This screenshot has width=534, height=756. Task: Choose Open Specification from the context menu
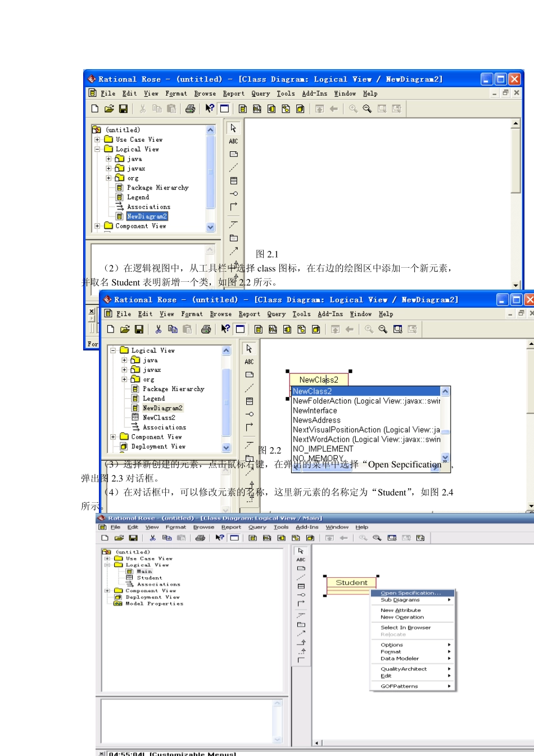pos(410,593)
